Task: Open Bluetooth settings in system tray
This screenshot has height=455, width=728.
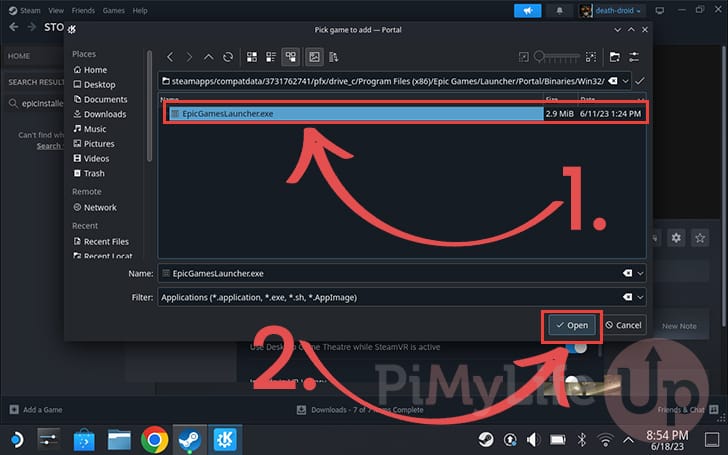Action: (x=581, y=439)
